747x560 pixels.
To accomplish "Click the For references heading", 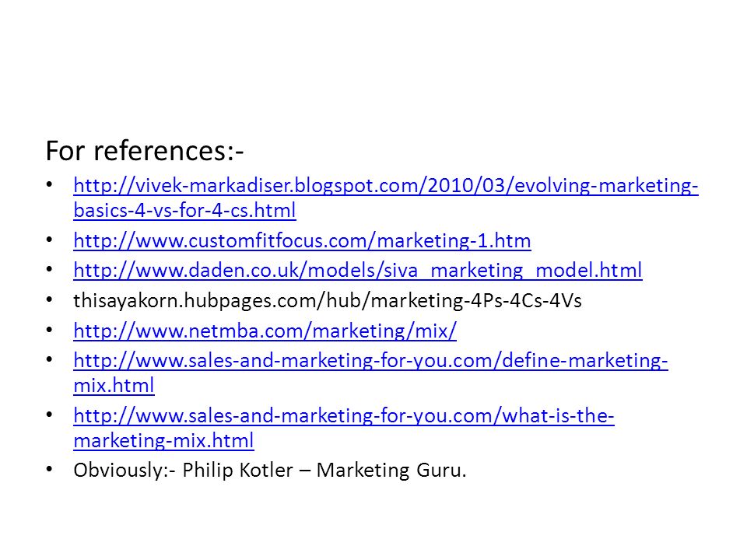I will coord(145,150).
